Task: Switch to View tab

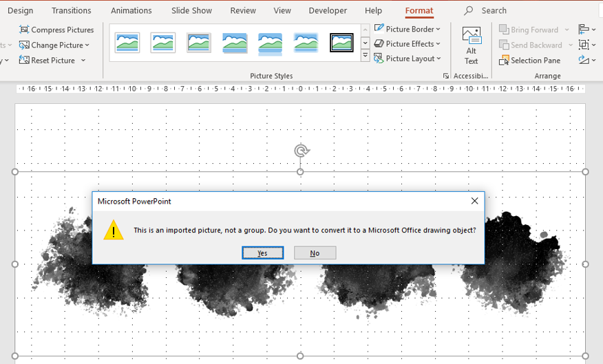Action: click(x=282, y=11)
